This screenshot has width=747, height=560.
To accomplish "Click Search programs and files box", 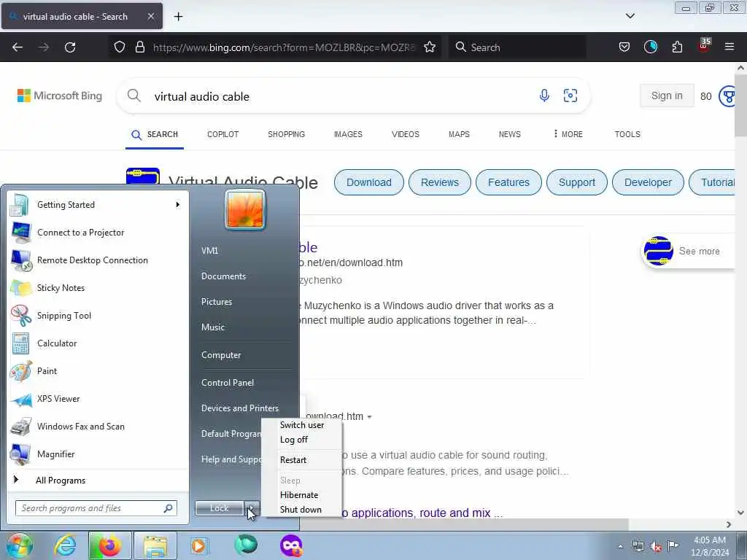I will pyautogui.click(x=96, y=508).
